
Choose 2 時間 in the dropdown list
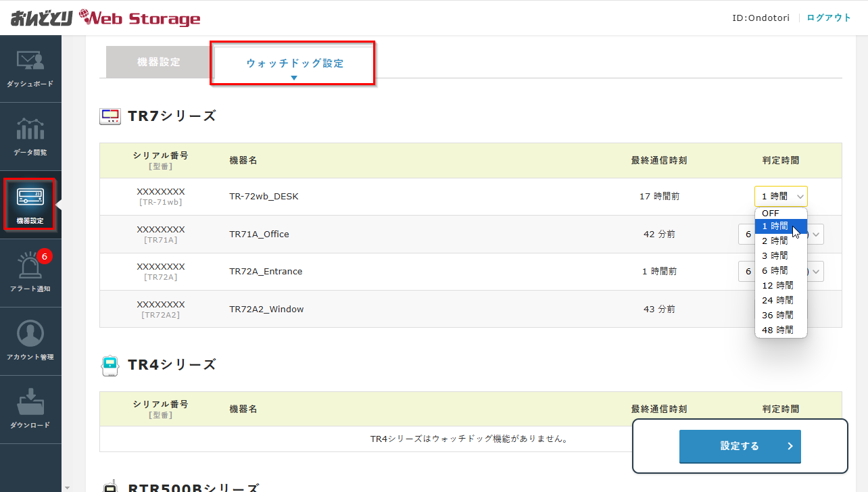(781, 241)
